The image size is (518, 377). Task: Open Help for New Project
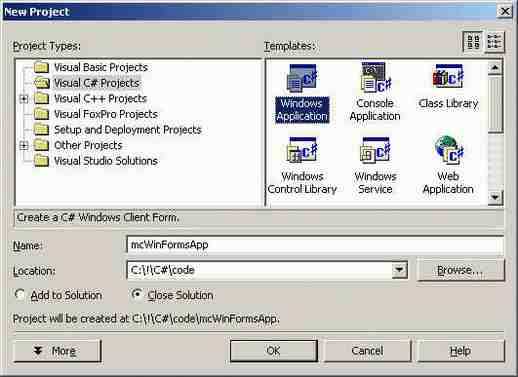(461, 351)
